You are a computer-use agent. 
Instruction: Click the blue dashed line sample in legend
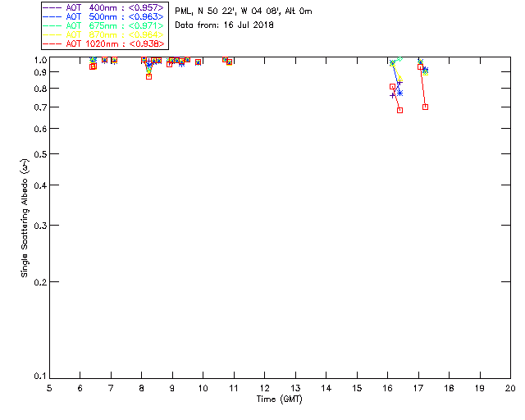point(52,17)
